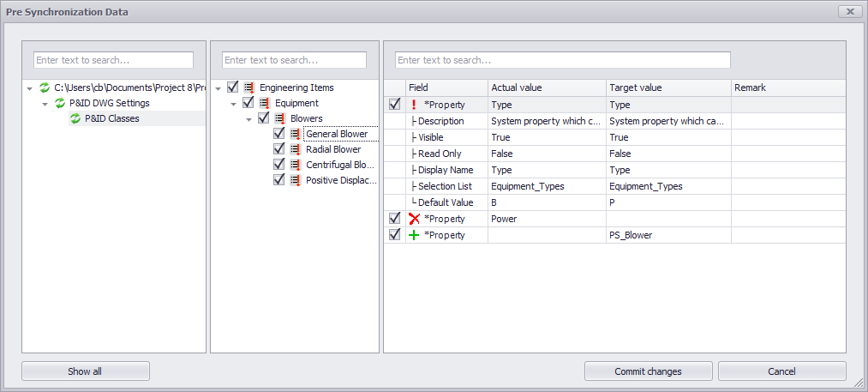Image resolution: width=868 pixels, height=392 pixels.
Task: Focus the right panel search field
Action: click(x=562, y=60)
